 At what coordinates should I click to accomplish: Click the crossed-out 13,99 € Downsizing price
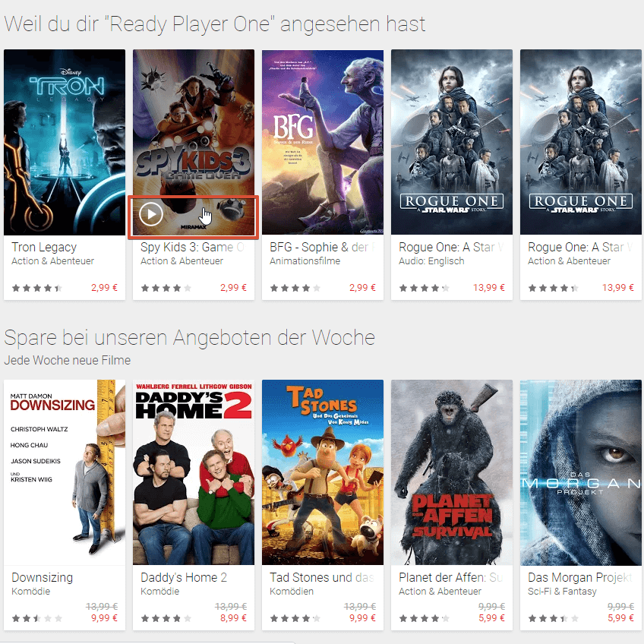point(102,606)
